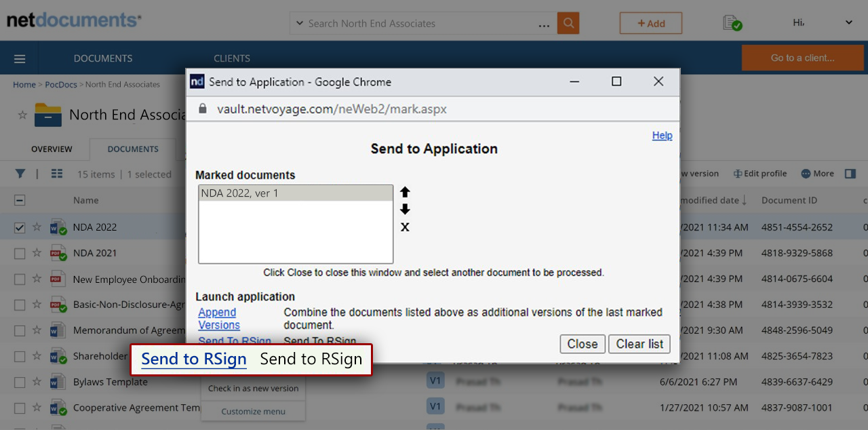The image size is (868, 430).
Task: Expand the search scope dropdown arrow
Action: coord(299,24)
